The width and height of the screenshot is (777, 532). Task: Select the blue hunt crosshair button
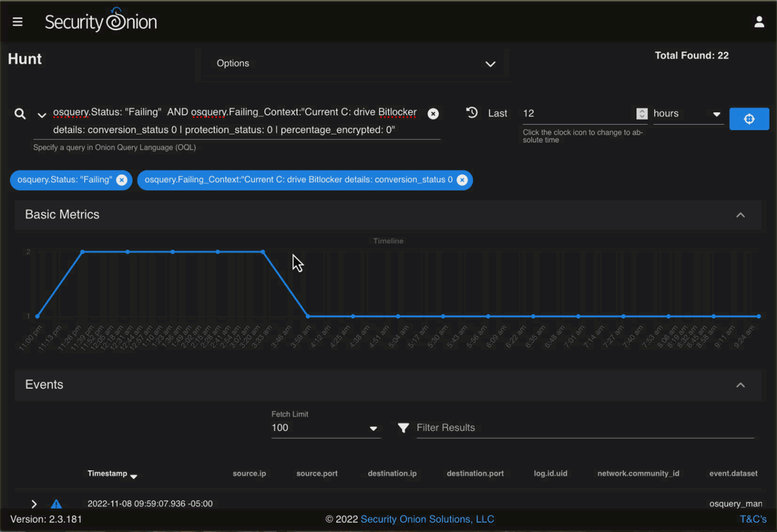(749, 119)
